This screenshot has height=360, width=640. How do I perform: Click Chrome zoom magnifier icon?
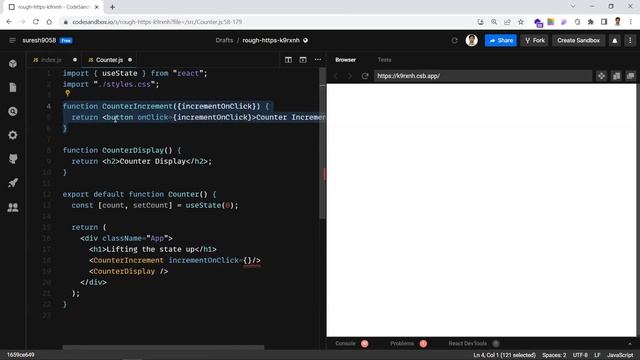(x=494, y=22)
